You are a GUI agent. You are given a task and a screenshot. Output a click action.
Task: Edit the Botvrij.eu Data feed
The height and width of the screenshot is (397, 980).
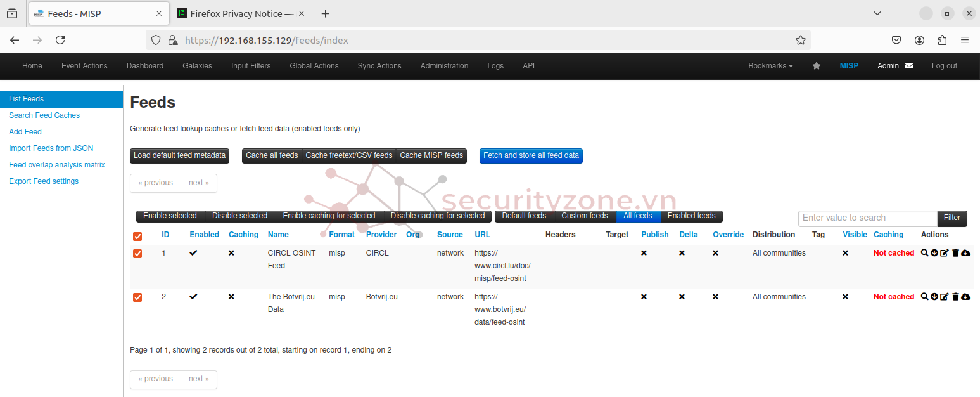[x=944, y=297]
